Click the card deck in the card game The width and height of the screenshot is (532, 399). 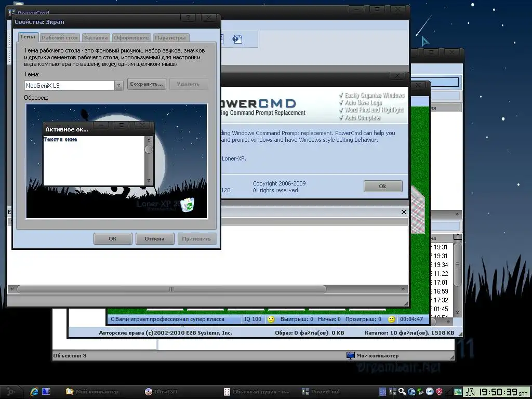coord(418,209)
